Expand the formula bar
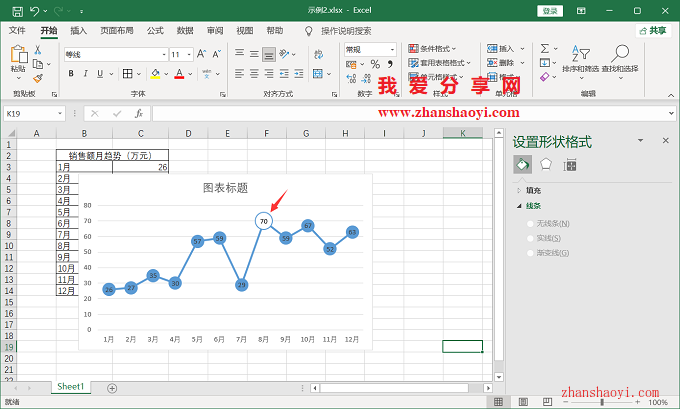The image size is (680, 409). pyautogui.click(x=671, y=114)
